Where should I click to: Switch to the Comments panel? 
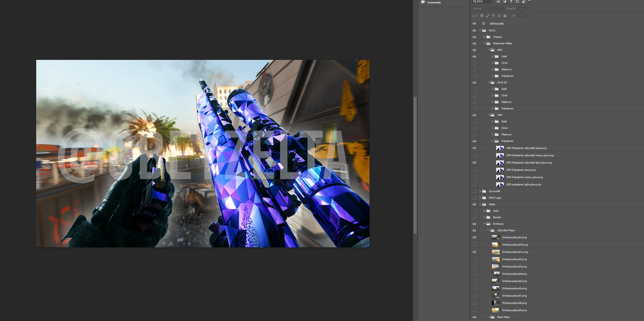(434, 2)
